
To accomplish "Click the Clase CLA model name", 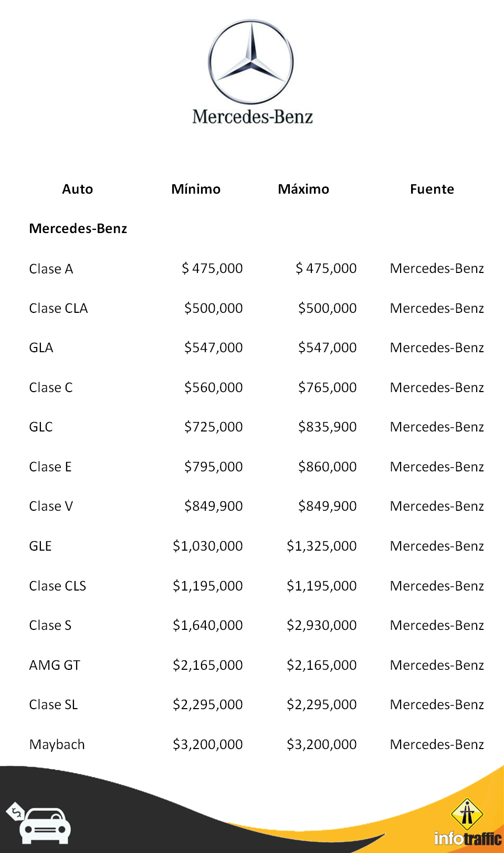I will click(x=58, y=308).
